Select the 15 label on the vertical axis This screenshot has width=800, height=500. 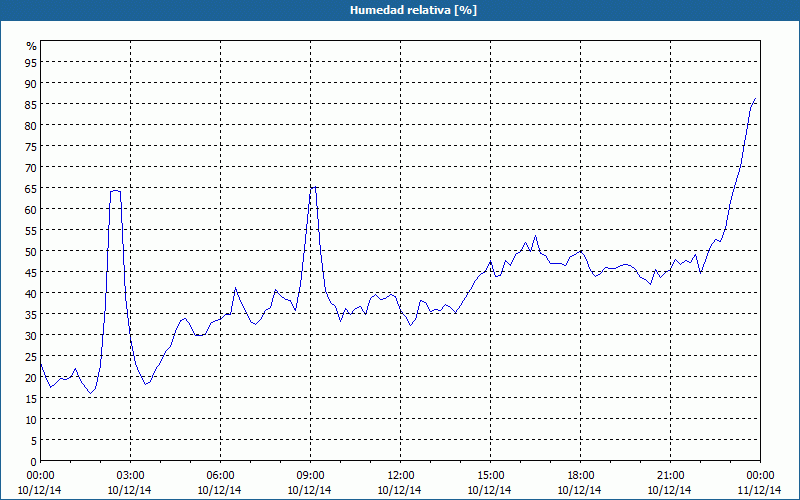32,398
